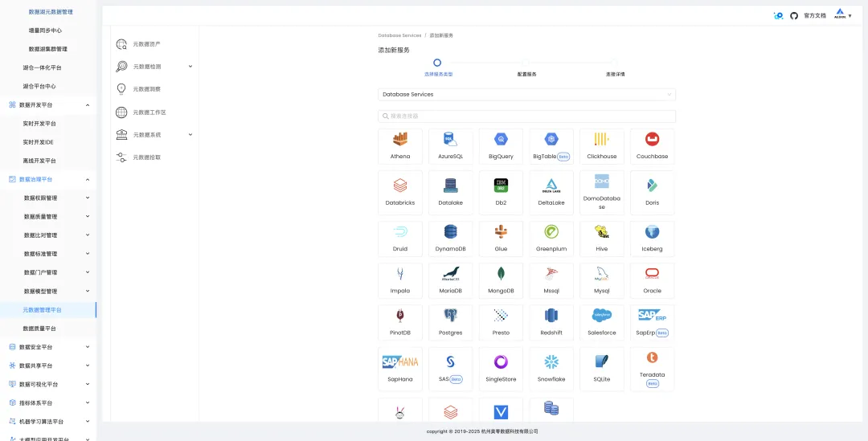This screenshot has height=441, width=868.
Task: Choose the Db2 database tile
Action: [x=501, y=193]
